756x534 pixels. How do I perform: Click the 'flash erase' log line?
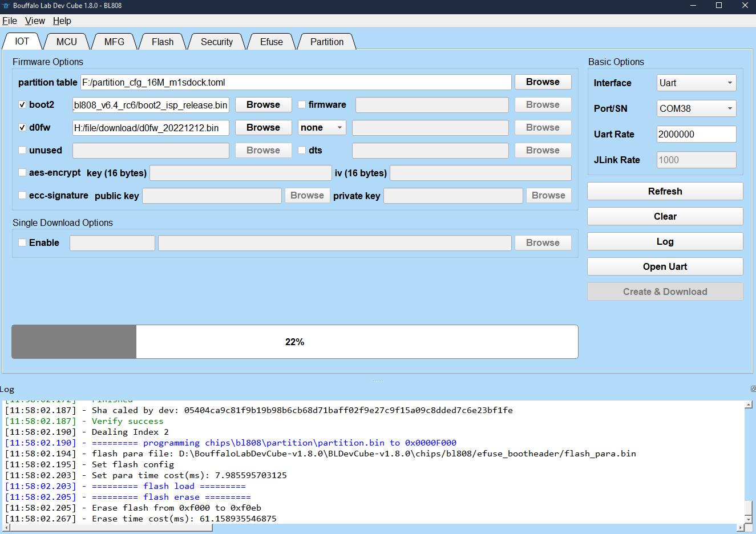(128, 497)
